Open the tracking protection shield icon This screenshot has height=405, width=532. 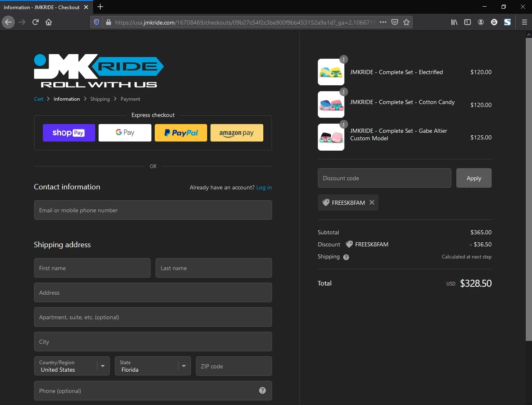pos(97,22)
